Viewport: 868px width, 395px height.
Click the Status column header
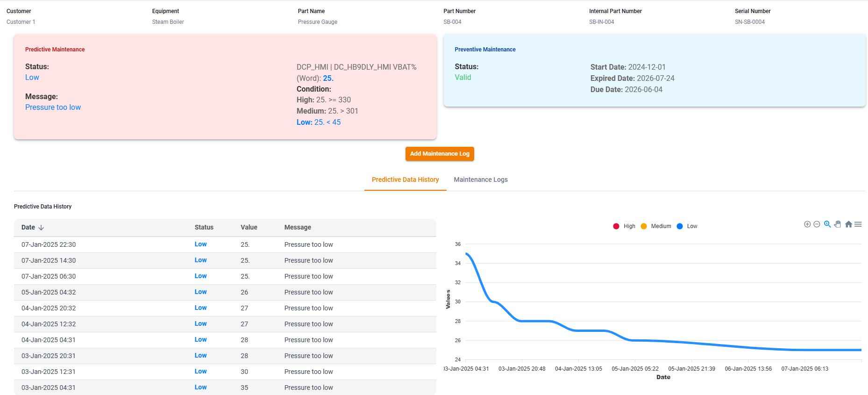[x=204, y=227]
